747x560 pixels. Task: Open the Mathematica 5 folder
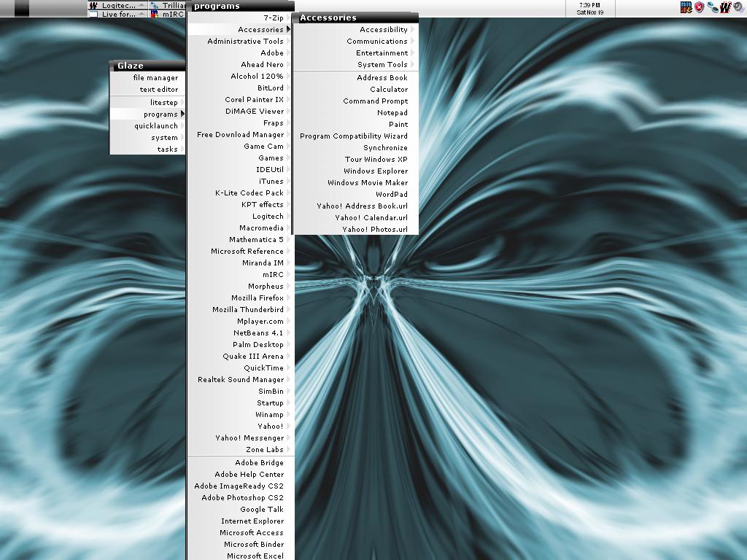pyautogui.click(x=241, y=239)
